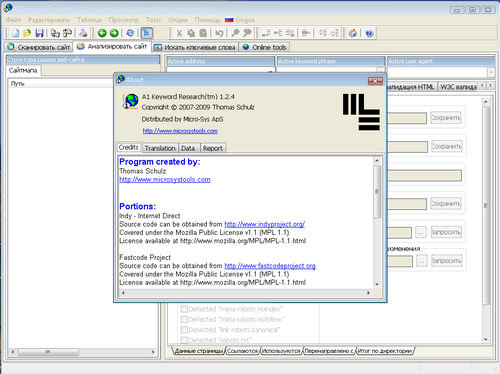Click the Undo arrow icon
The width and height of the screenshot is (500, 374).
(219, 33)
